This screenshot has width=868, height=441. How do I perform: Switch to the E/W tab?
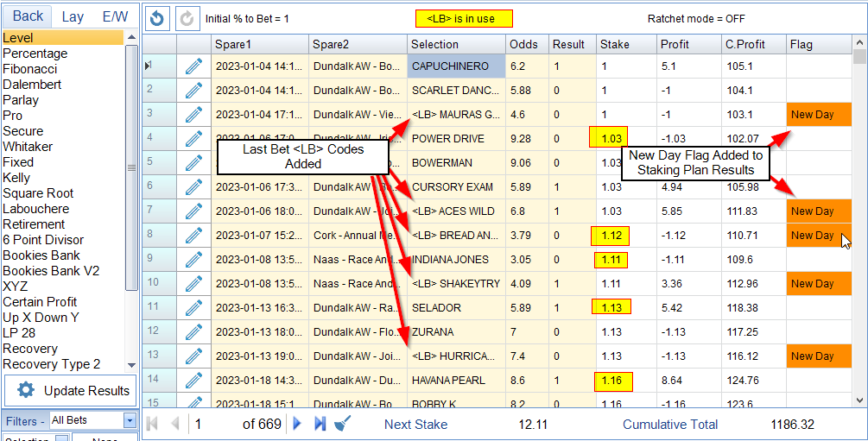coord(115,16)
